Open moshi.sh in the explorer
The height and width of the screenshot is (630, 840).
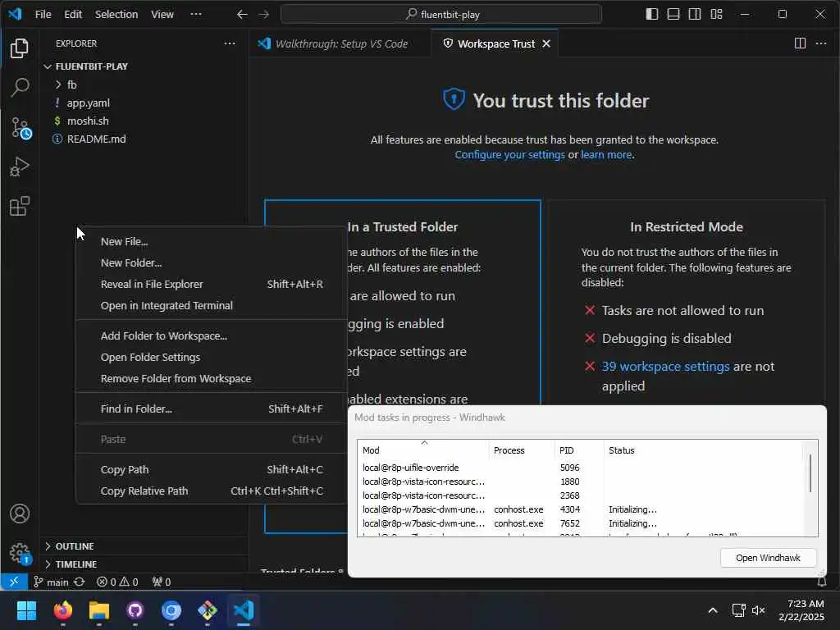[x=88, y=121]
